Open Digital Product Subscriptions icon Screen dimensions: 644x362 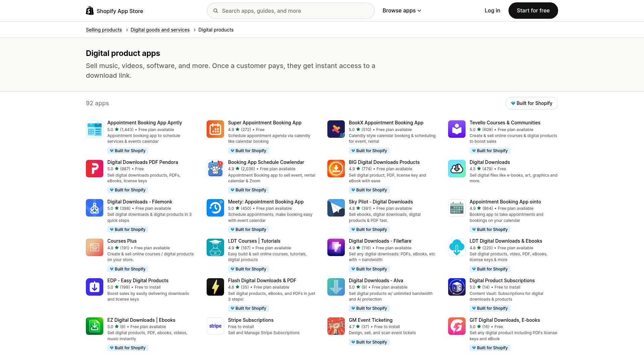point(457,287)
